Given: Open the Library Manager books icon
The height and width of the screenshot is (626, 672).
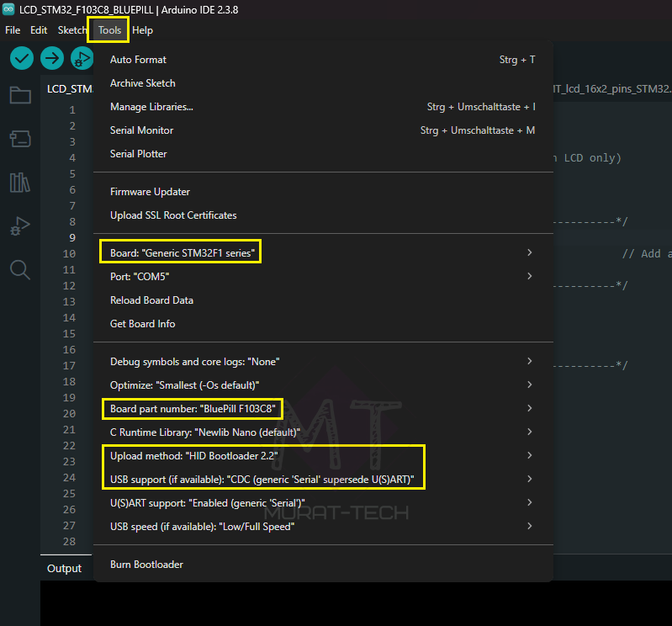Looking at the screenshot, I should coord(20,183).
